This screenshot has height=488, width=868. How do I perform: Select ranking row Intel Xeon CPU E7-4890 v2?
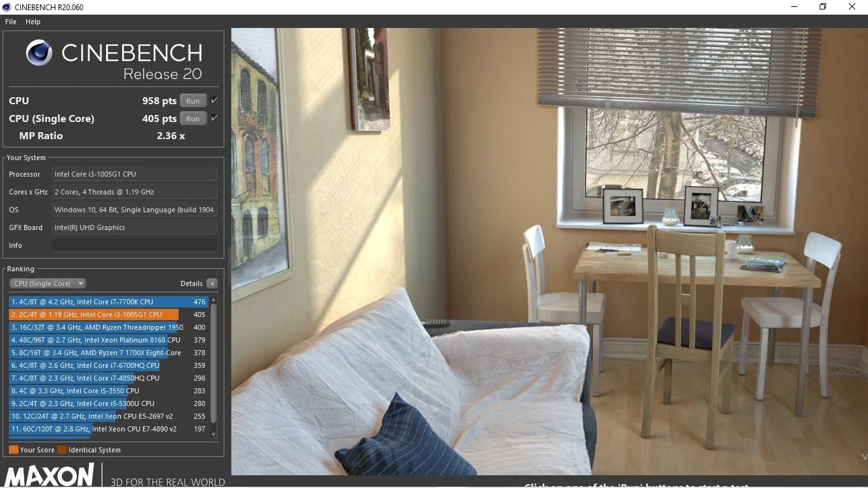tap(108, 429)
